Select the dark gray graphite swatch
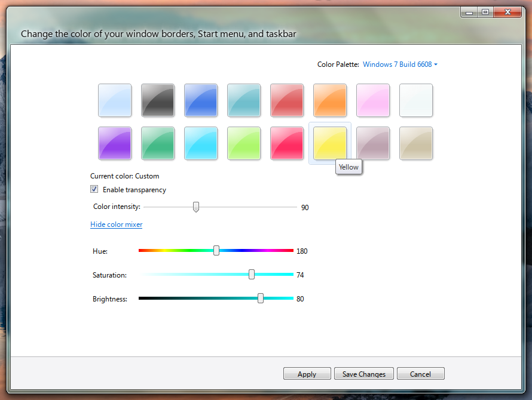 point(158,100)
